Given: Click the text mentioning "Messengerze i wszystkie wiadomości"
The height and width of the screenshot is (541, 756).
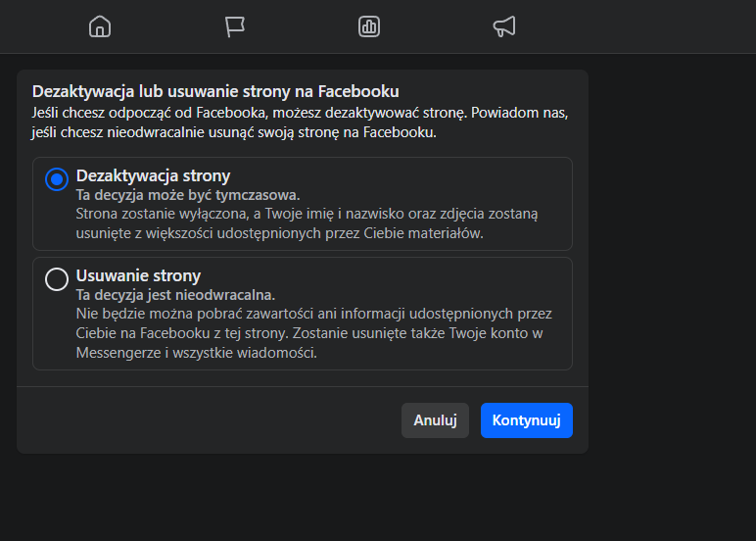Looking at the screenshot, I should click(x=196, y=353).
